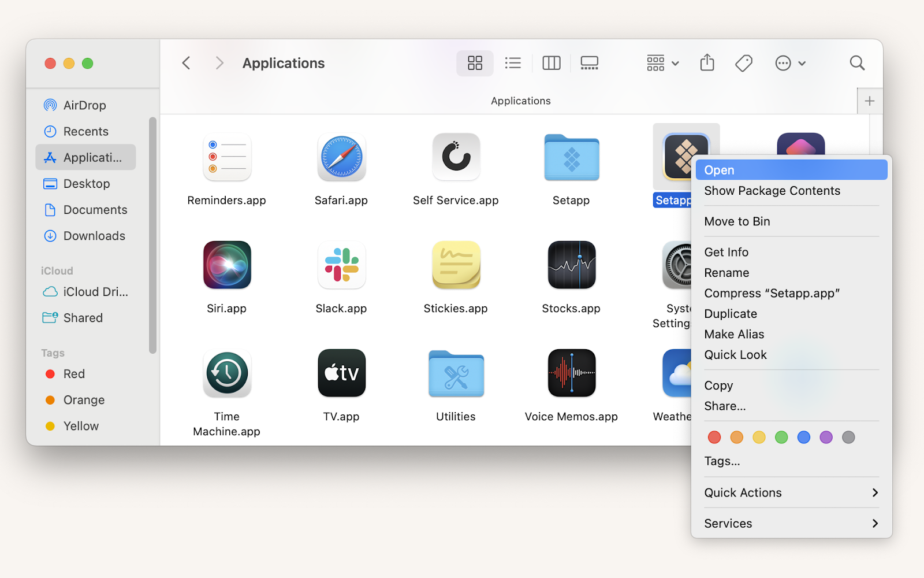Choose Show Package Contents

tap(791, 191)
